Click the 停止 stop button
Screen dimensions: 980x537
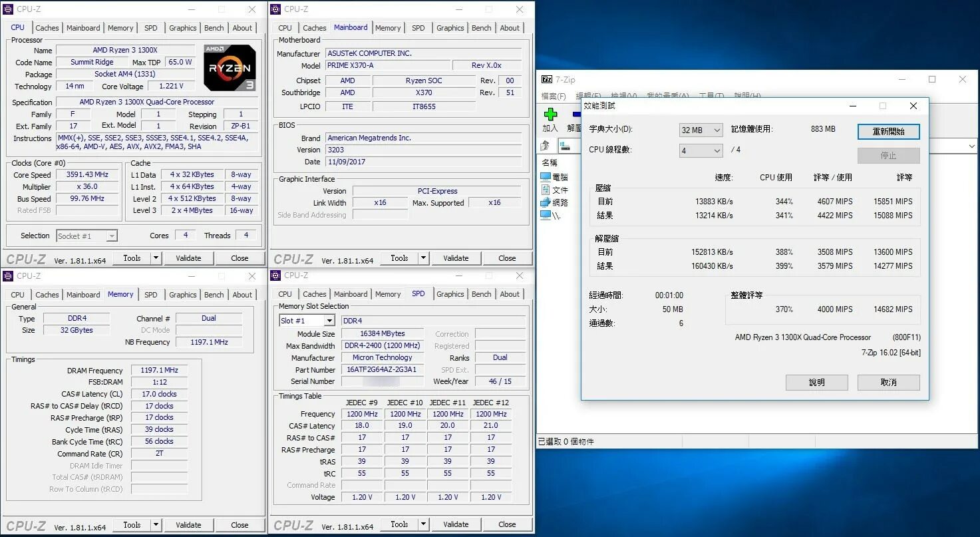tap(889, 155)
